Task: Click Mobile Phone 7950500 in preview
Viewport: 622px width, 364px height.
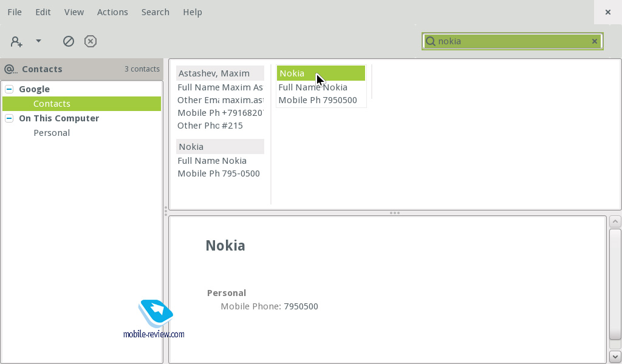Action: 269,306
